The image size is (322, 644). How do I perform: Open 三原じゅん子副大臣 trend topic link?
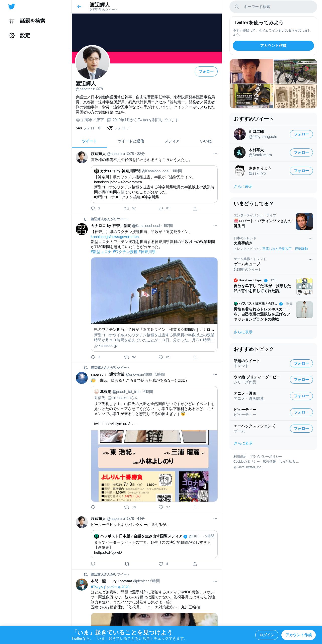[277, 249]
